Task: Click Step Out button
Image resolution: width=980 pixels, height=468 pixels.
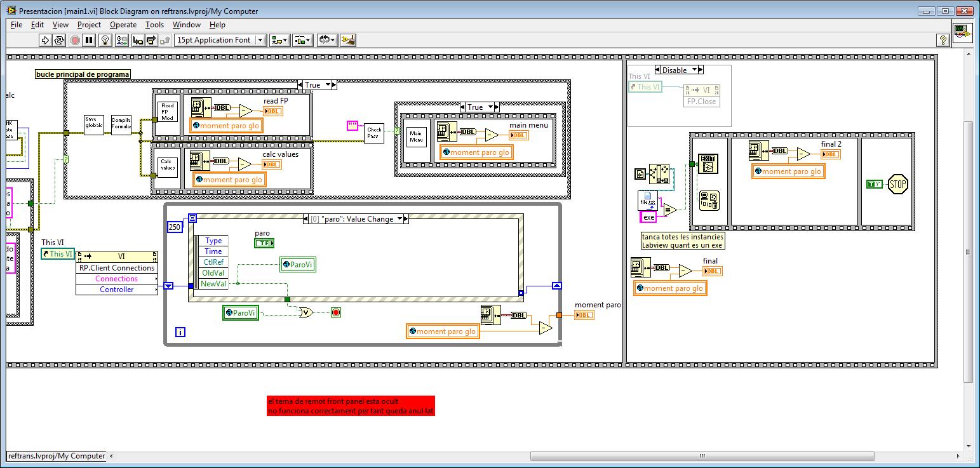Action: [165, 40]
